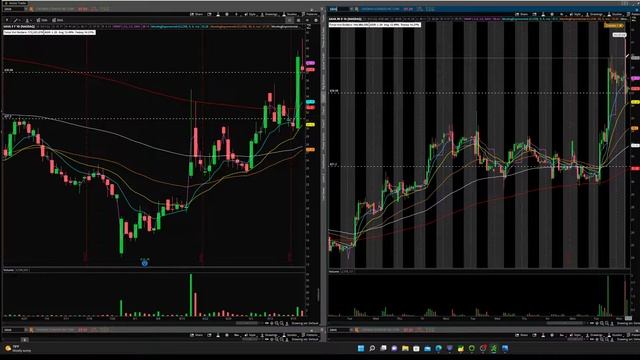Click the magnifier zoom icon below left chart

pyautogui.click(x=277, y=323)
